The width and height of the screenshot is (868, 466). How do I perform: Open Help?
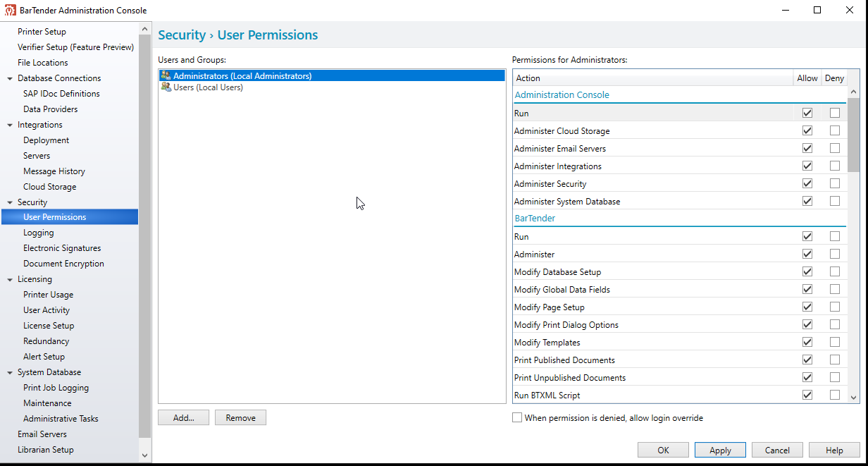(834, 450)
